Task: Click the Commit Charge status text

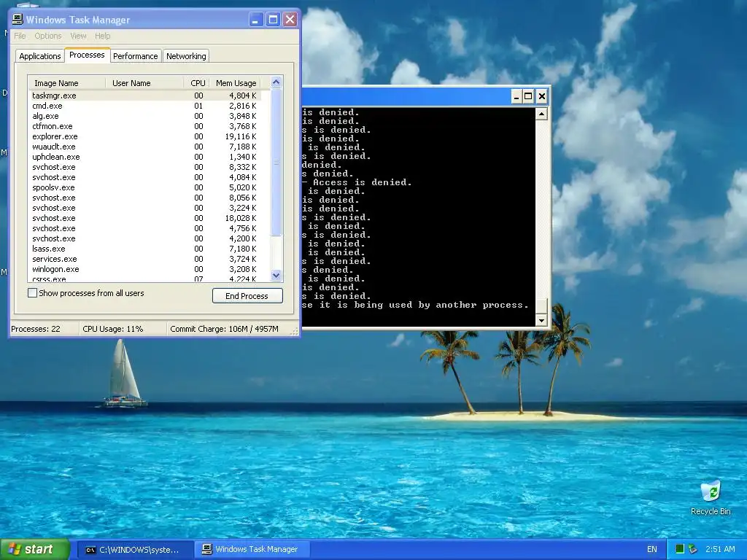Action: tap(224, 329)
